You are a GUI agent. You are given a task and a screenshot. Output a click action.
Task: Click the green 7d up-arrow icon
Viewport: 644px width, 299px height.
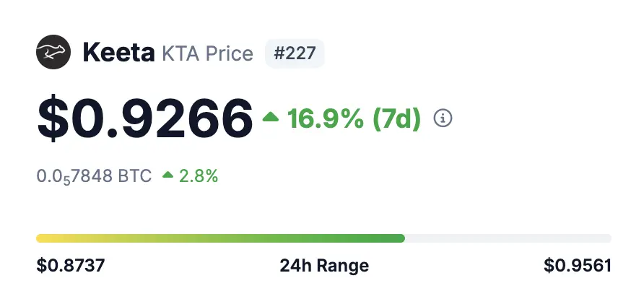click(x=270, y=118)
